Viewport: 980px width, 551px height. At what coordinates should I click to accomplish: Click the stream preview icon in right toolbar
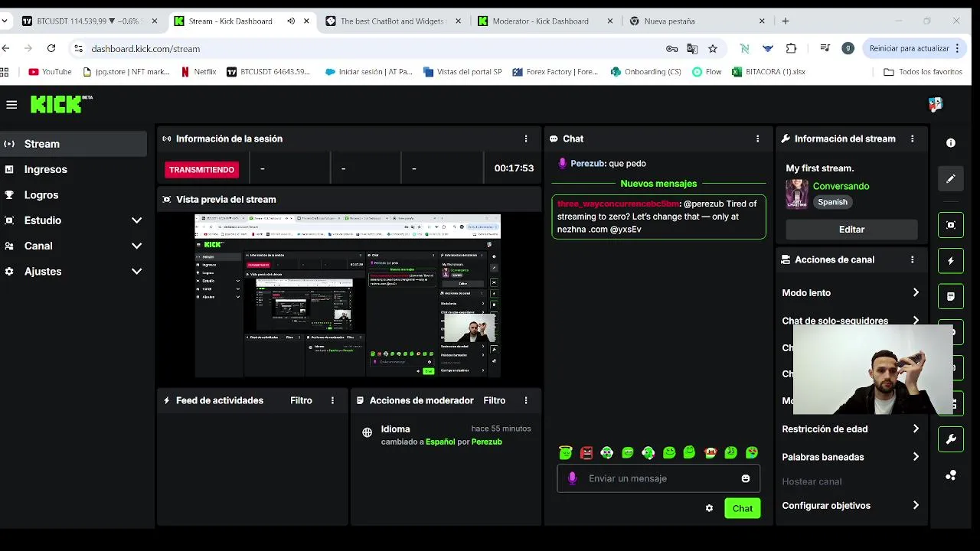coord(950,225)
